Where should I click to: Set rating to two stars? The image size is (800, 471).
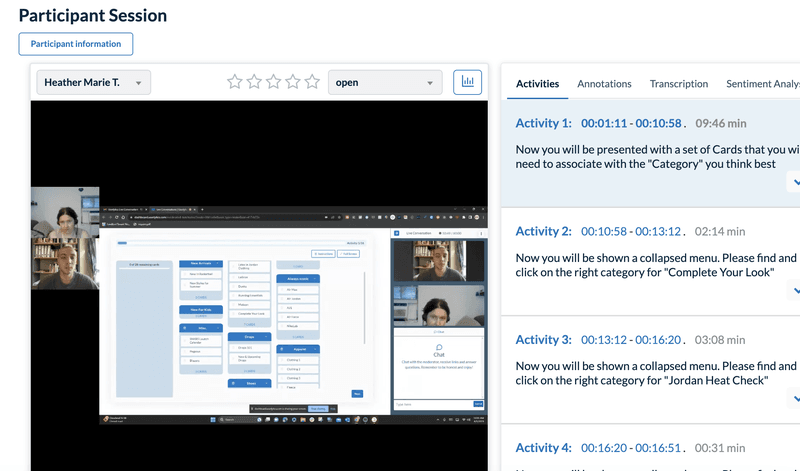pos(254,82)
